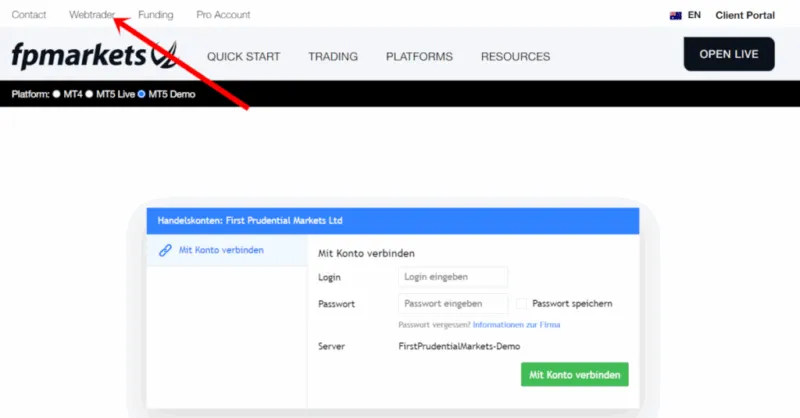Open the QUICK START menu
The height and width of the screenshot is (418, 800).
[x=243, y=57]
